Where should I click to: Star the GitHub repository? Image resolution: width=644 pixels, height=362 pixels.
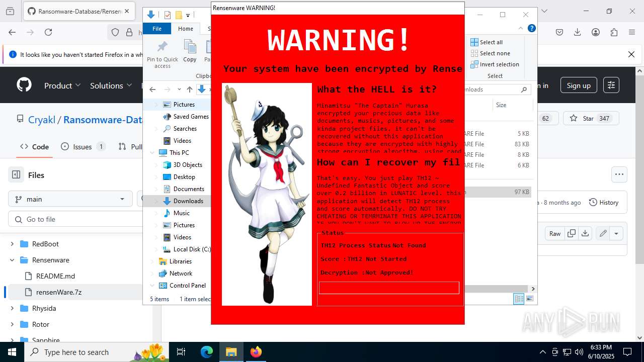[591, 119]
